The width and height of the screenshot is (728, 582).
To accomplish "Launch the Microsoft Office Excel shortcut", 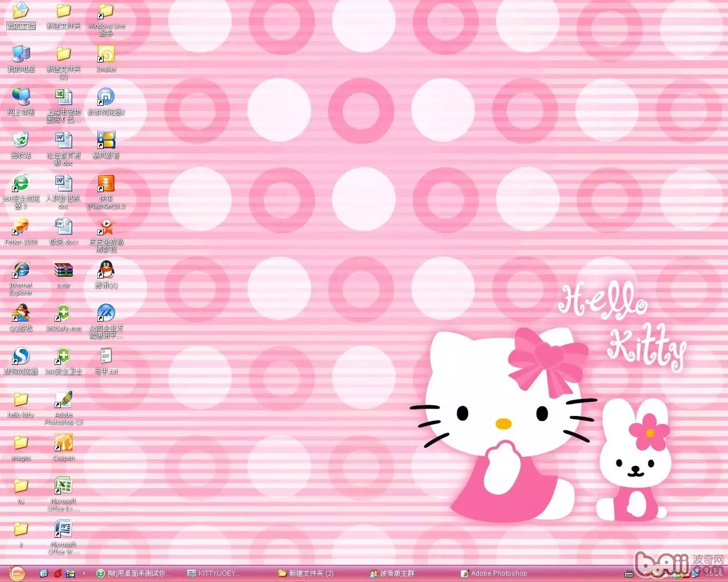I will tap(63, 494).
